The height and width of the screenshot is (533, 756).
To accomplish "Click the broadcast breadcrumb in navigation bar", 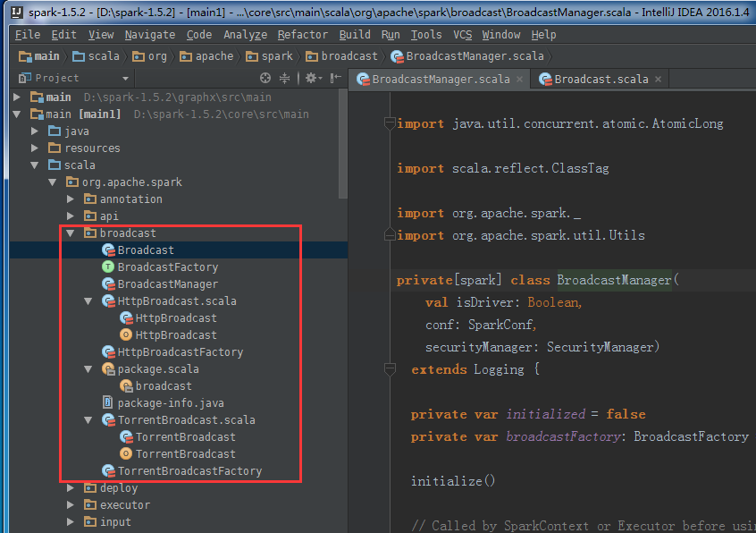I will pyautogui.click(x=342, y=56).
